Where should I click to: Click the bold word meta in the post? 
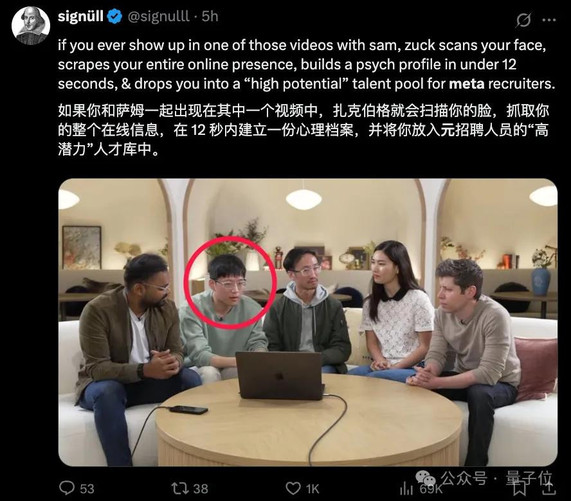click(466, 84)
